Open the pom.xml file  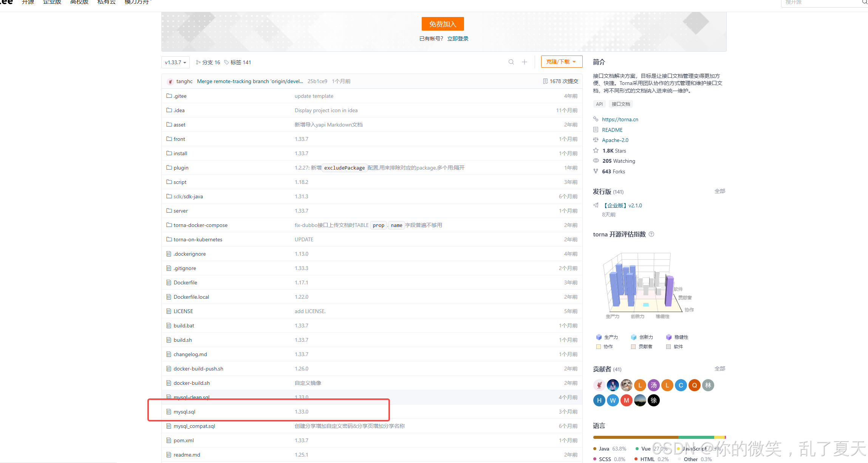184,440
